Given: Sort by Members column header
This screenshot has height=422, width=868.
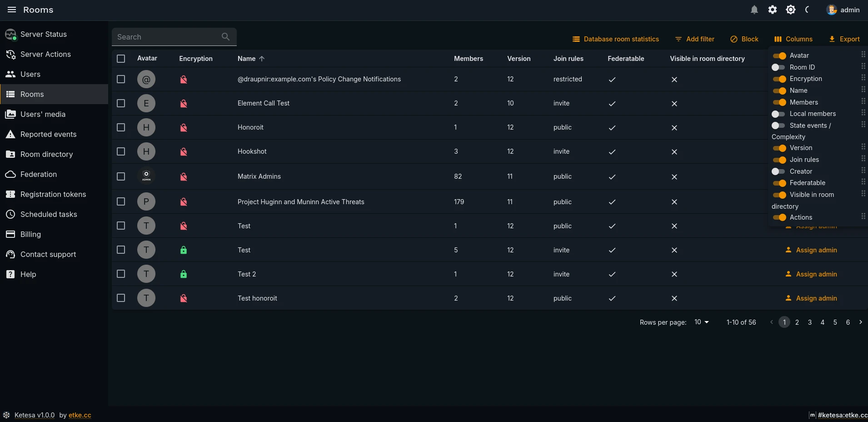Looking at the screenshot, I should pos(469,59).
